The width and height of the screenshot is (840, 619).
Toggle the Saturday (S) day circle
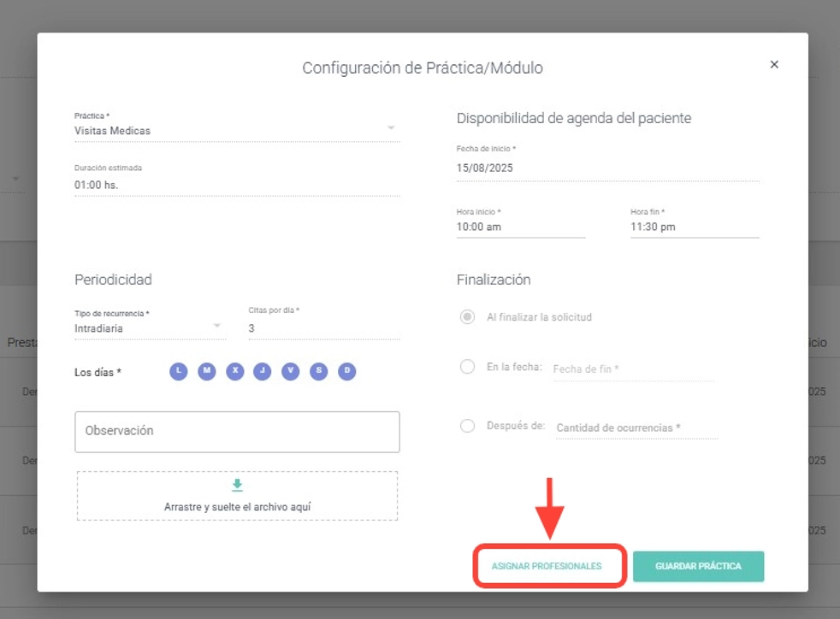pyautogui.click(x=319, y=371)
